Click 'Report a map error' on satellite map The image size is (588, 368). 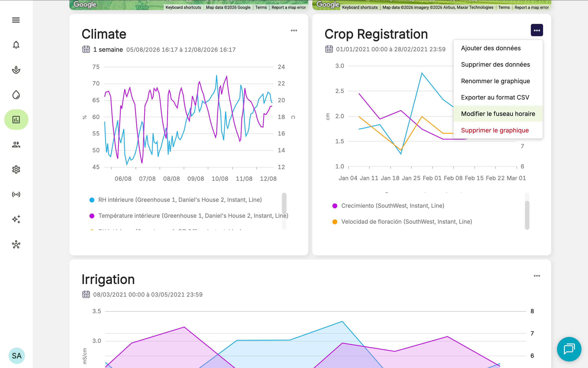click(532, 7)
